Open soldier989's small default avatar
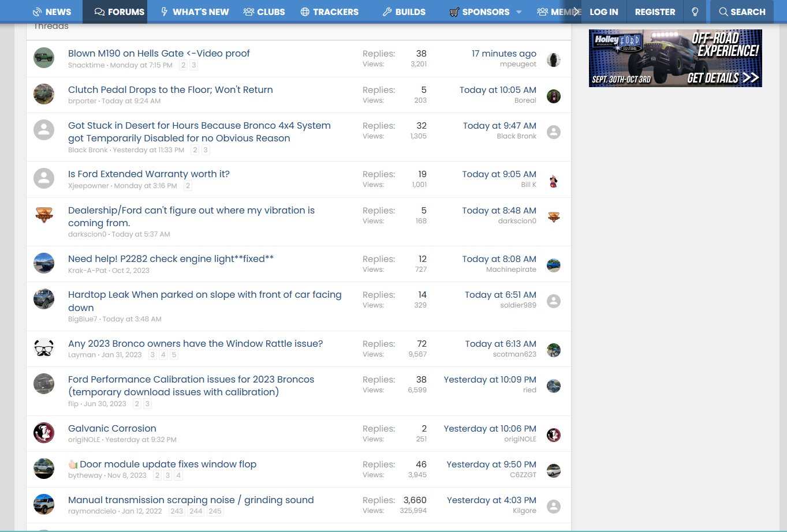This screenshot has height=532, width=787. point(554,301)
